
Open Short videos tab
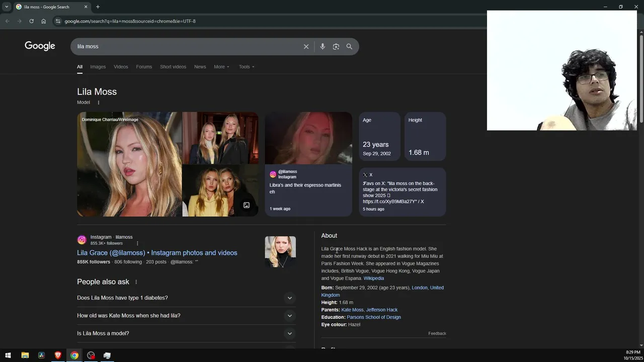point(173,67)
